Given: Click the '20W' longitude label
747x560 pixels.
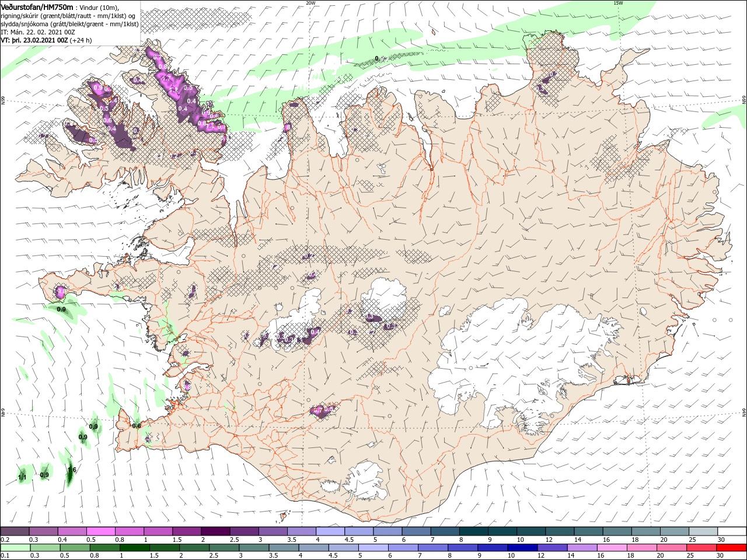Looking at the screenshot, I should pyautogui.click(x=310, y=3).
